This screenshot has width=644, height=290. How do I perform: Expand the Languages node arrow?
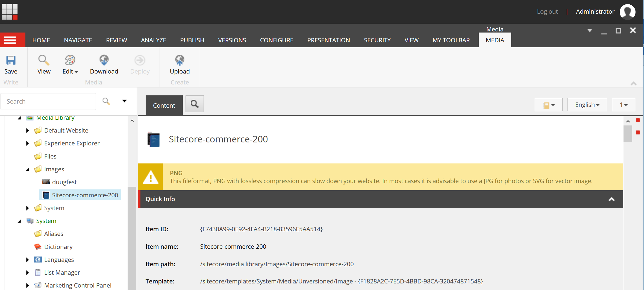27,260
